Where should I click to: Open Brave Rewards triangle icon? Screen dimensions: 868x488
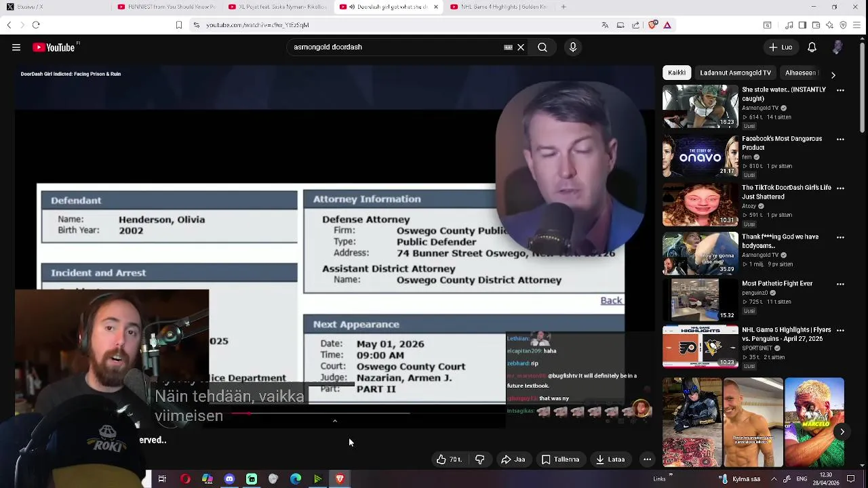667,25
